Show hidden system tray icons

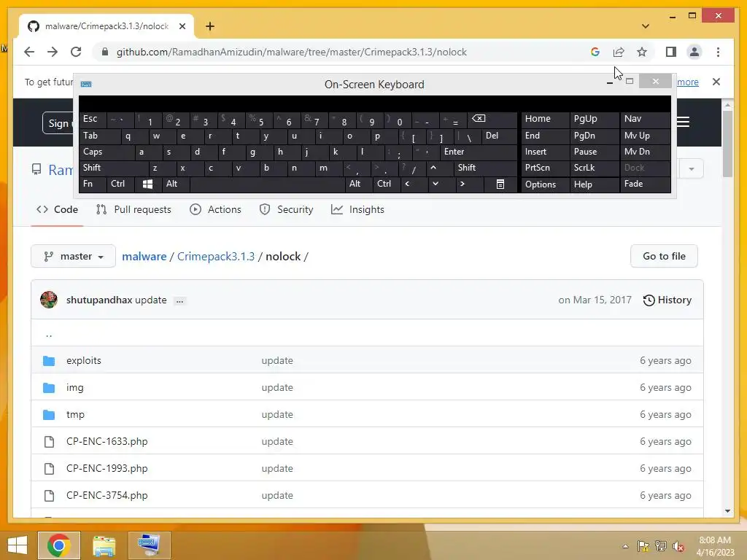point(625,546)
